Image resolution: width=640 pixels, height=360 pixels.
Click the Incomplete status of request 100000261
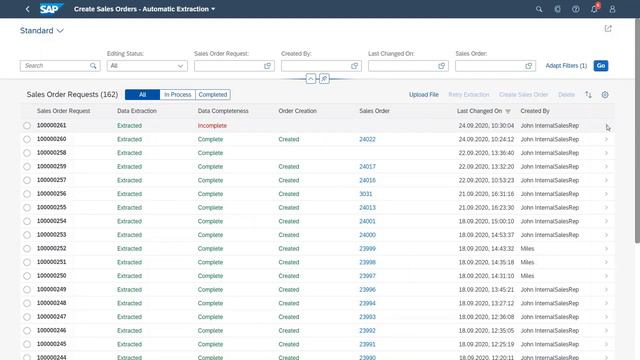[x=212, y=126]
